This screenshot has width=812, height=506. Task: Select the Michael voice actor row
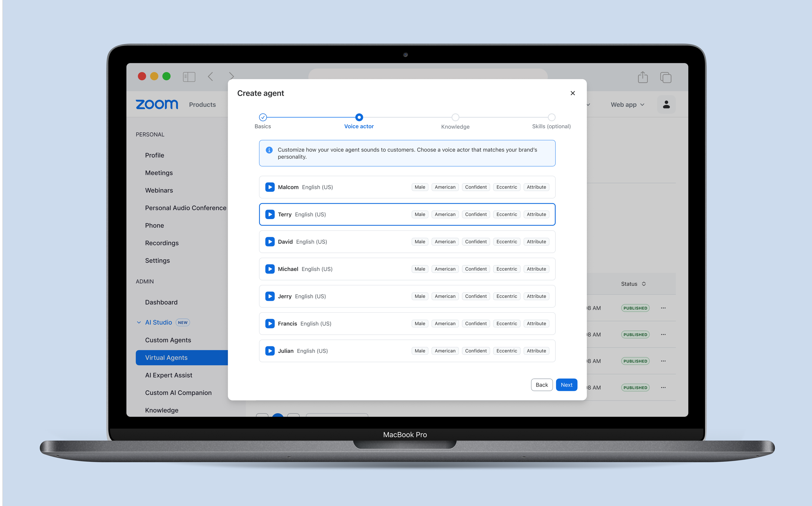coord(368,269)
